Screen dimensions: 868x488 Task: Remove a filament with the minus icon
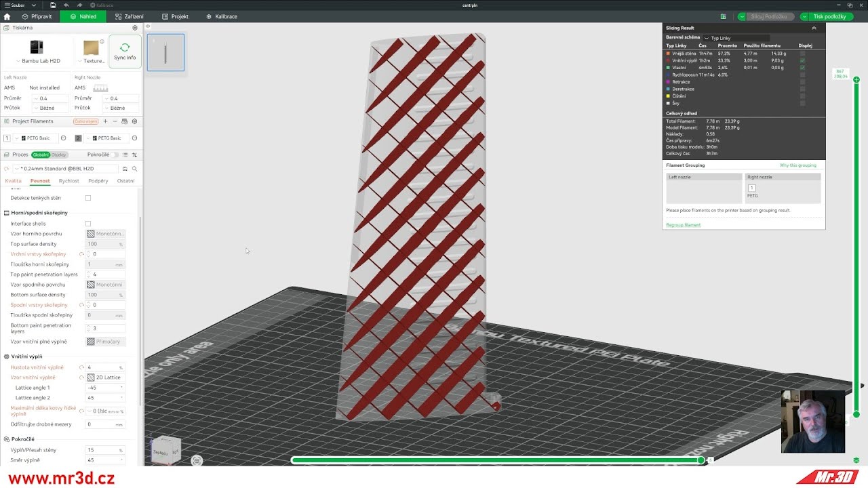[115, 121]
